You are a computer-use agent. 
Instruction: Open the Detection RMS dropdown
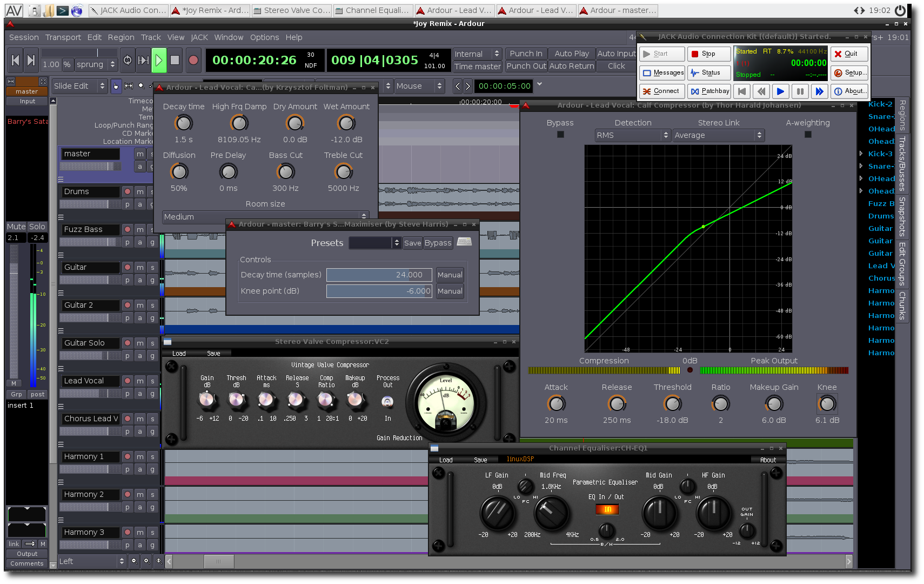(632, 135)
